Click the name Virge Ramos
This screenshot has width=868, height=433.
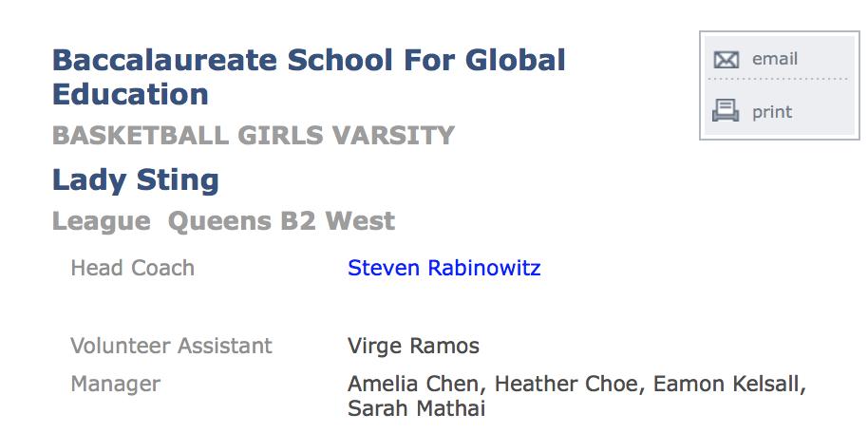click(413, 346)
